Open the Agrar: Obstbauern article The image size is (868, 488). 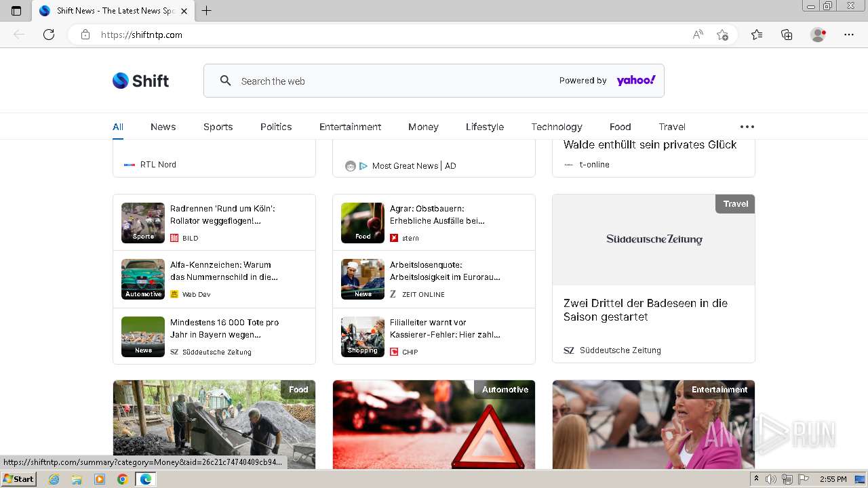[437, 215]
